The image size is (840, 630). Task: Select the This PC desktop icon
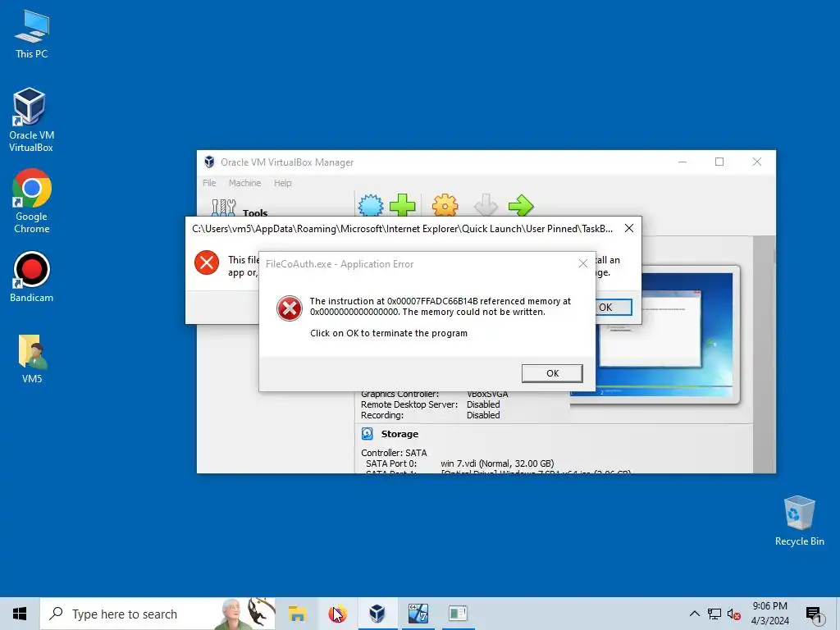[32, 34]
